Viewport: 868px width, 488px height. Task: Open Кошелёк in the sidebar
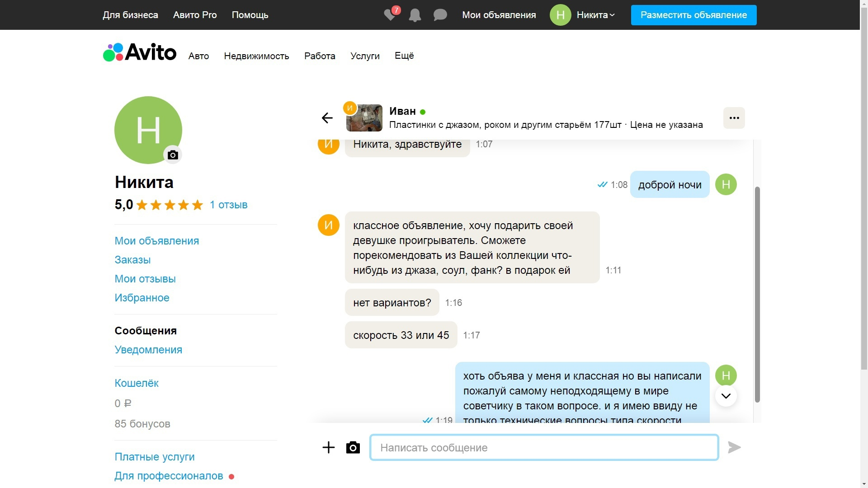click(137, 383)
